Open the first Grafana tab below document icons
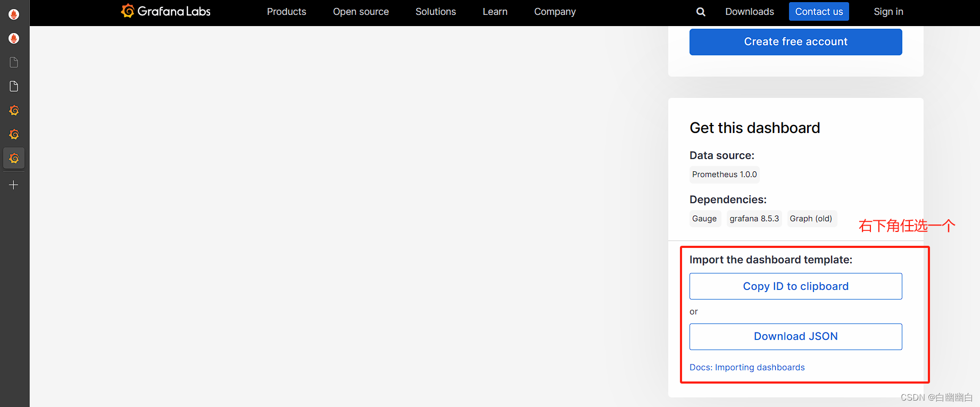980x407 pixels. [x=14, y=110]
